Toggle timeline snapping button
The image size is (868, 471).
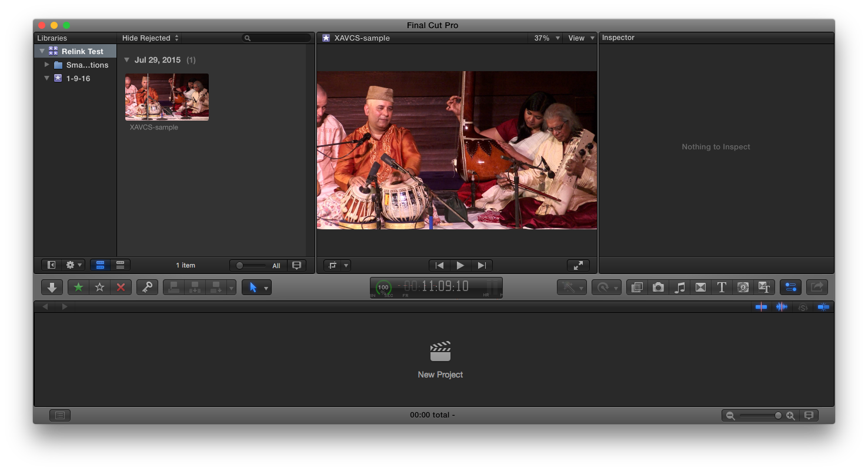[x=823, y=306]
